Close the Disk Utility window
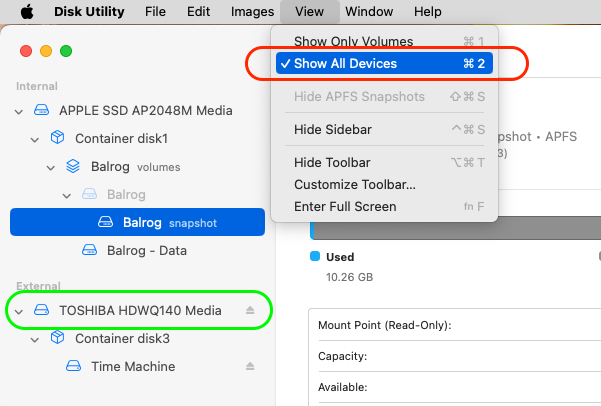This screenshot has height=406, width=601. (26, 51)
